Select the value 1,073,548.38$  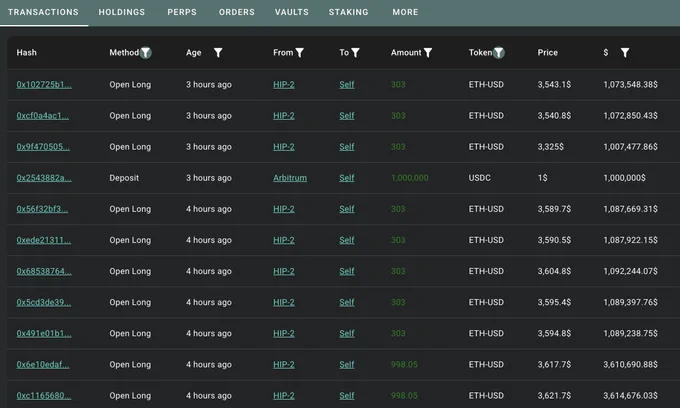(x=631, y=85)
